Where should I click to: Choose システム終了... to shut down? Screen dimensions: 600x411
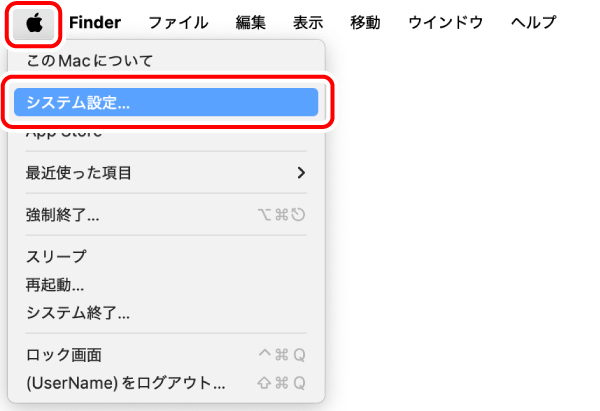pos(166,313)
